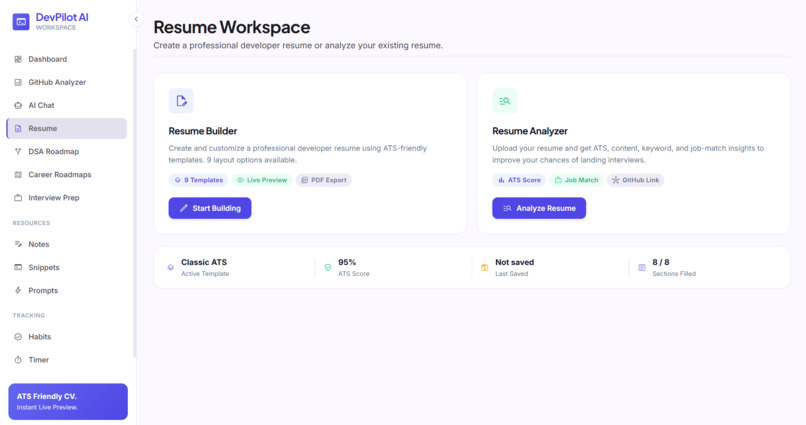
Task: Open the Timer page
Action: (x=67, y=360)
